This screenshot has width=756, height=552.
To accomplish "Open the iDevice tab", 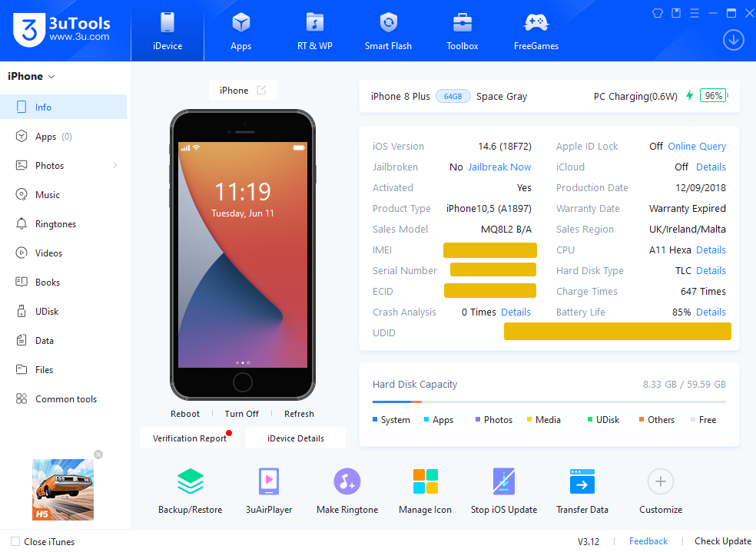I will coord(167,31).
